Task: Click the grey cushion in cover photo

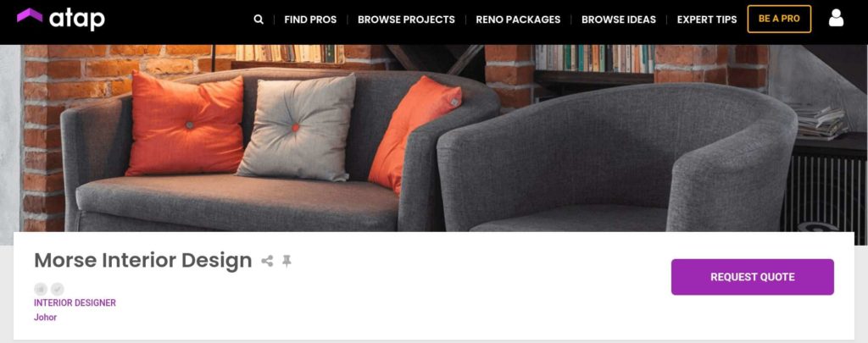Action: click(x=298, y=129)
